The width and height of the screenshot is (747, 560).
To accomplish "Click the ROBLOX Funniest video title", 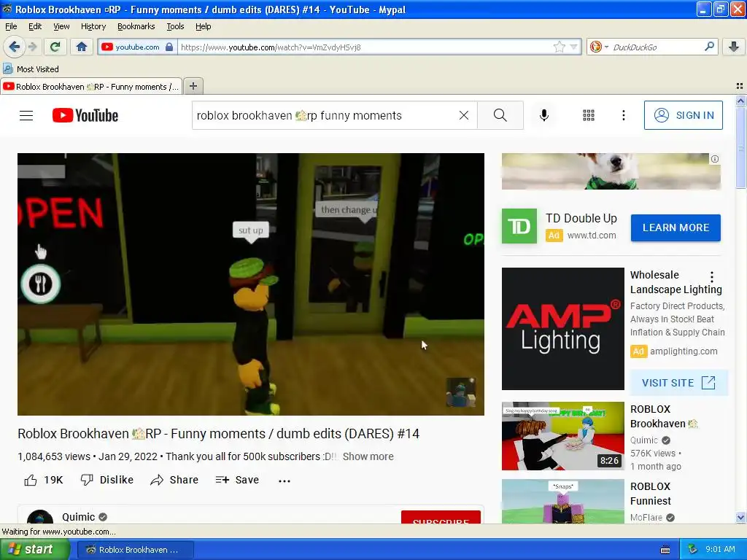I will [650, 494].
